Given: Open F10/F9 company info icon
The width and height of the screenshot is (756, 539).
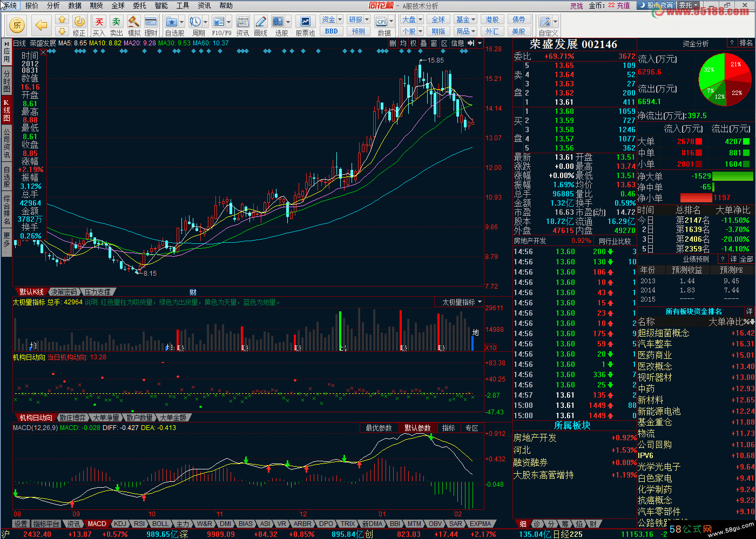Looking at the screenshot, I should point(219,22).
